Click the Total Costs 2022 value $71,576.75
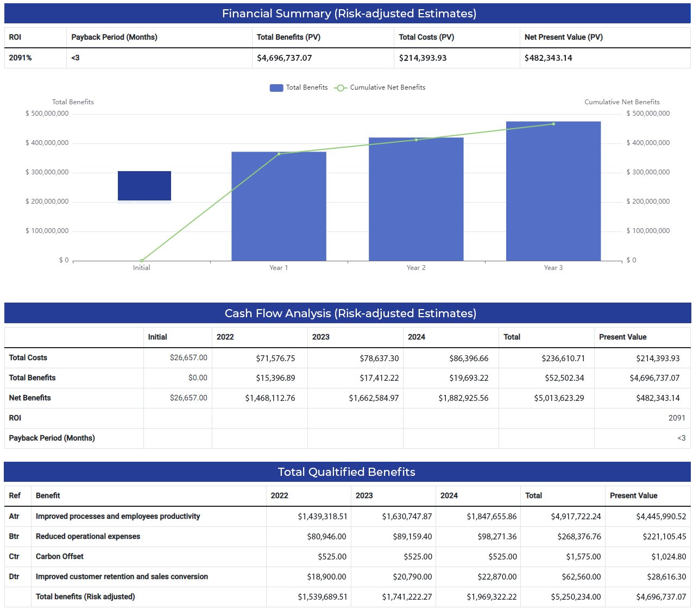Screen dimensions: 693x616 tap(275, 359)
